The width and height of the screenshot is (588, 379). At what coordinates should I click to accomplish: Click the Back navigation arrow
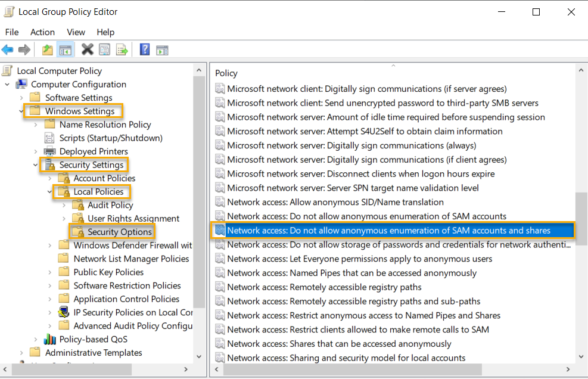tap(7, 49)
